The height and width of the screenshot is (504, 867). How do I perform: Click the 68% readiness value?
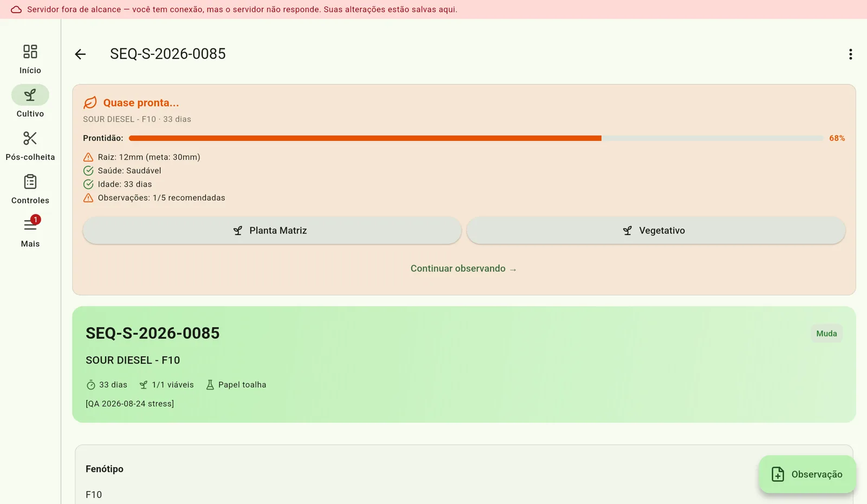(x=837, y=138)
